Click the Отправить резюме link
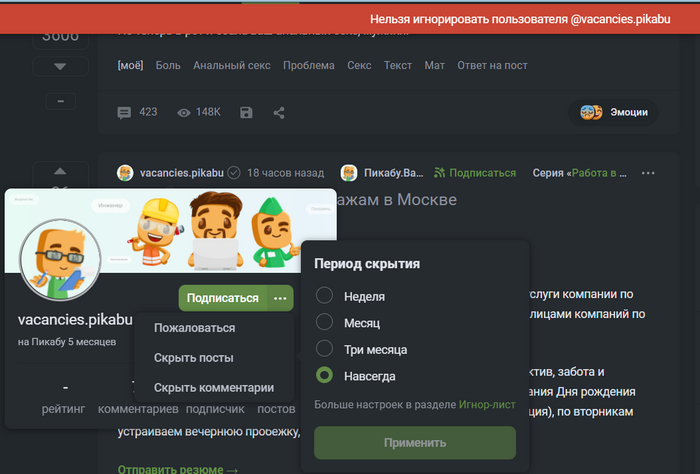The image size is (700, 474). pyautogui.click(x=178, y=469)
